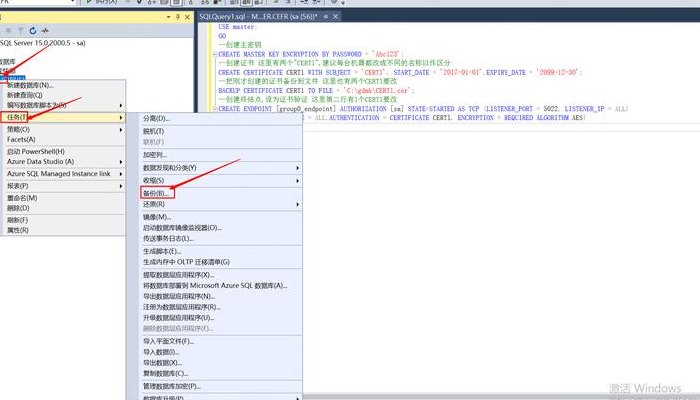
Task: Click the BACKUP CERTIFICATE CERT1 TO FILE line
Action: pyautogui.click(x=317, y=90)
